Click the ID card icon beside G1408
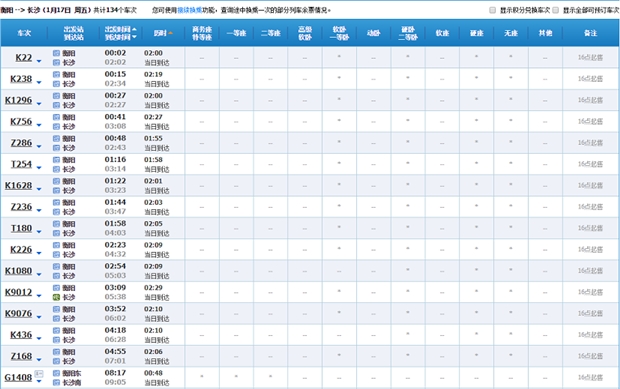 39,373
